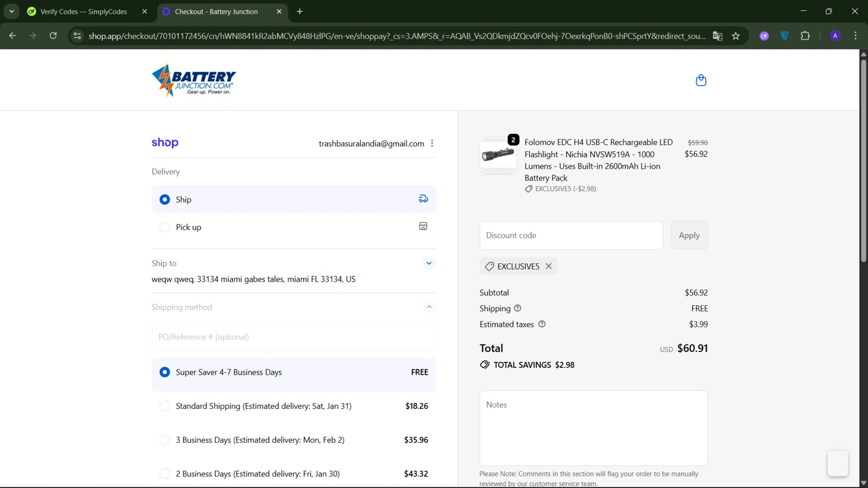Bookmark this page with star icon
Screen dimensions: 868x488
coord(735,36)
